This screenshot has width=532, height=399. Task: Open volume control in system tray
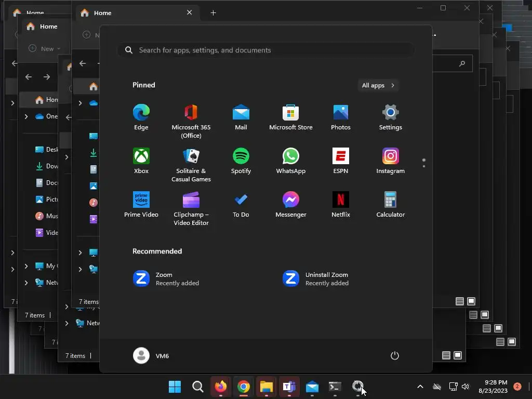pyautogui.click(x=465, y=387)
